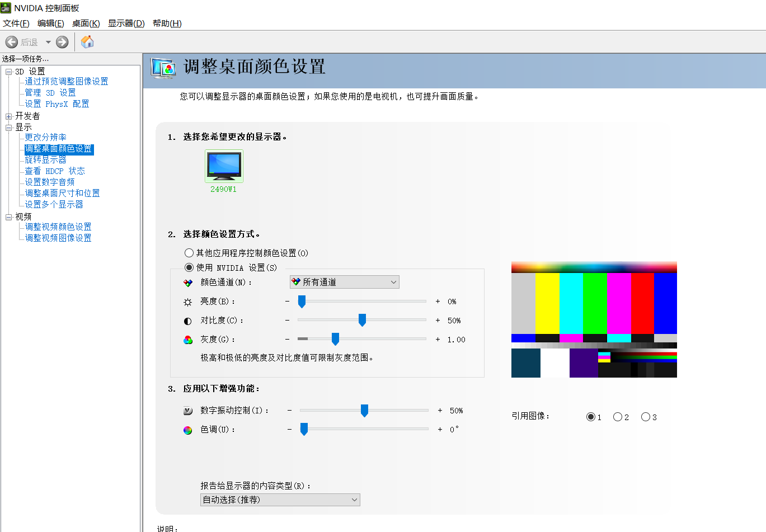Screen dimensions: 766x532
Task: Open the 编辑 menu
Action: pos(51,23)
